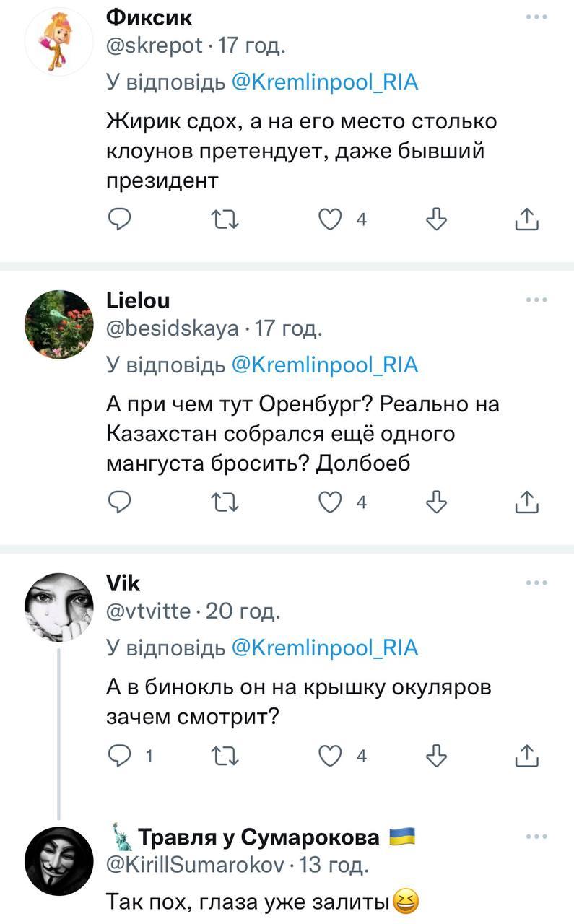The width and height of the screenshot is (574, 924).
Task: Like Lielou's tweet about Оренбург
Action: pos(331,501)
